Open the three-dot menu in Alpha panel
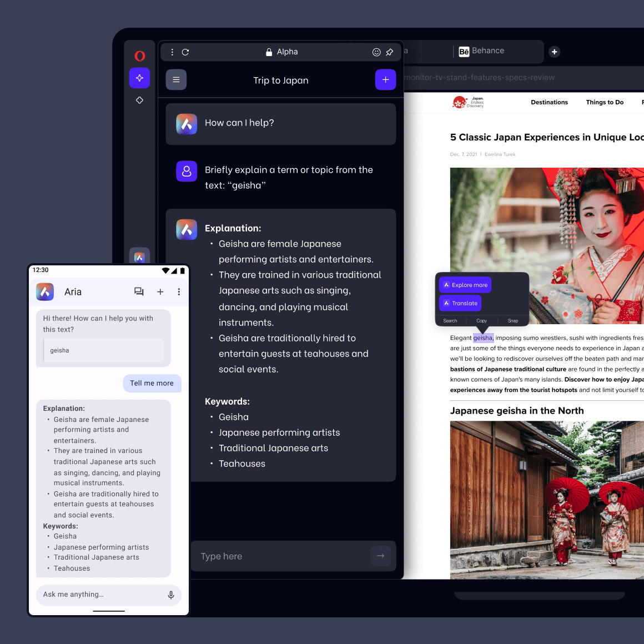Image resolution: width=644 pixels, height=644 pixels. [x=172, y=52]
